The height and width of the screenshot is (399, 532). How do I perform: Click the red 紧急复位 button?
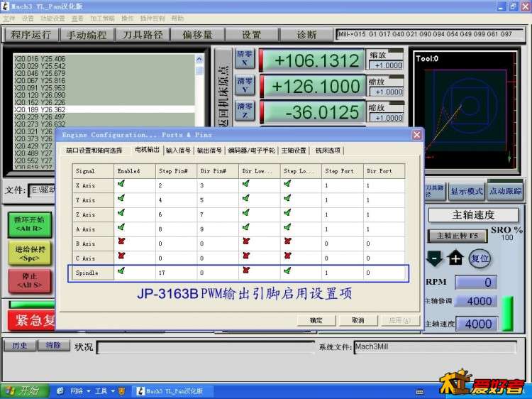pos(31,320)
